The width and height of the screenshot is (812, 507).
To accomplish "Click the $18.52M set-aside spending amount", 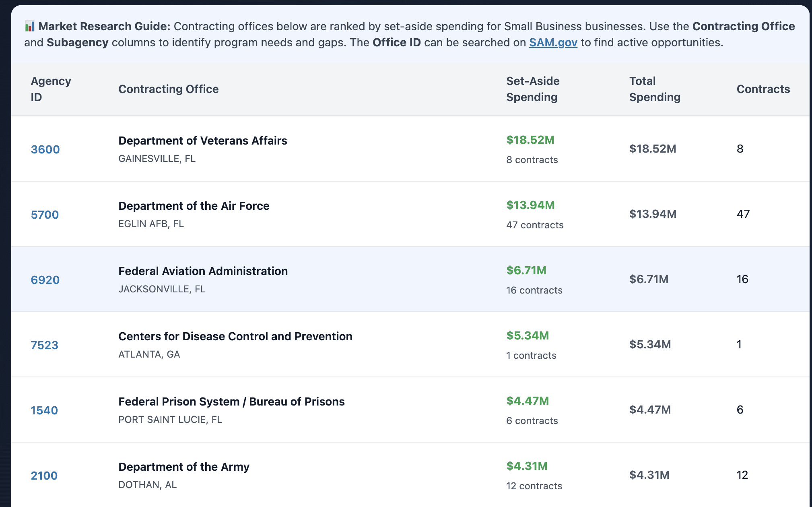I will coord(530,140).
